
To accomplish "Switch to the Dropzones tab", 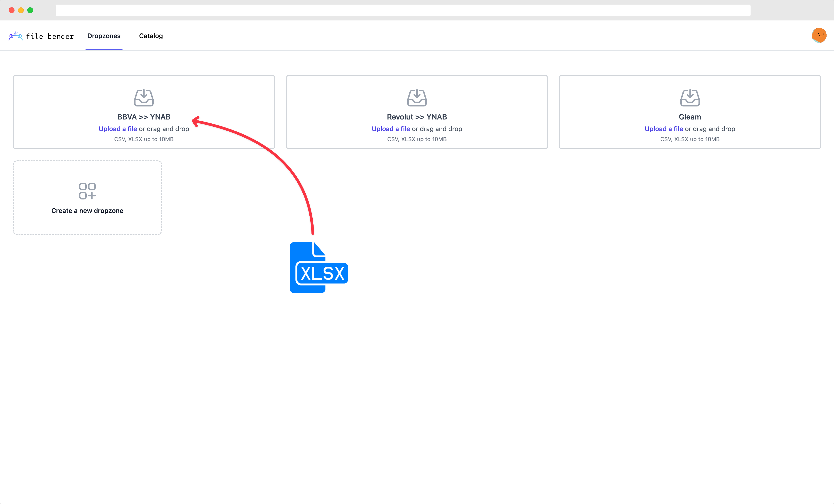I will point(104,36).
